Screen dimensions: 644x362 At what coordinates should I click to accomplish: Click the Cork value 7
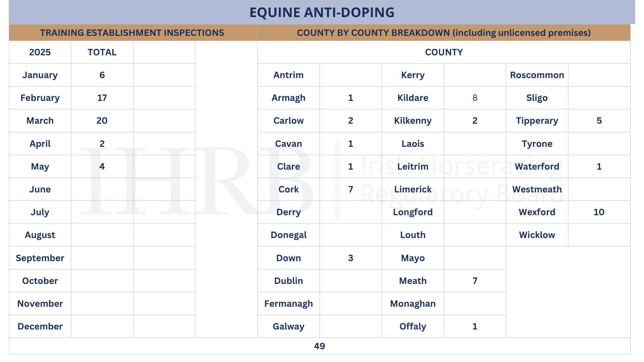coord(351,189)
